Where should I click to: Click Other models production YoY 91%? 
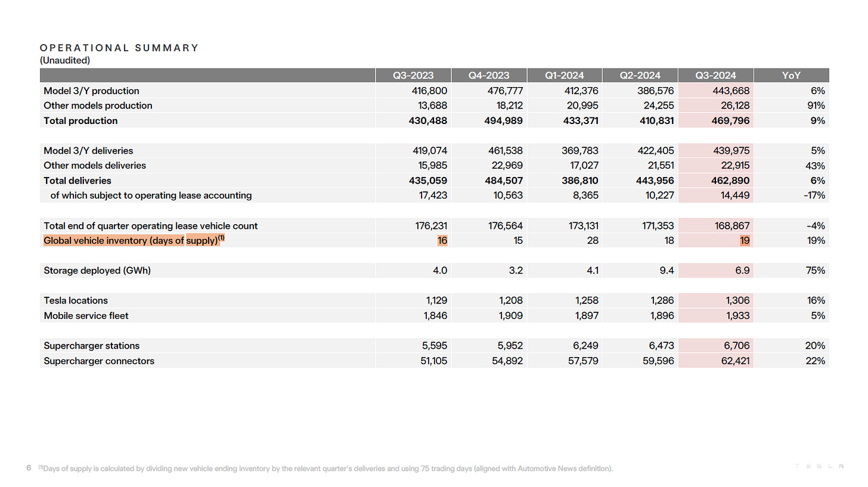pyautogui.click(x=816, y=106)
